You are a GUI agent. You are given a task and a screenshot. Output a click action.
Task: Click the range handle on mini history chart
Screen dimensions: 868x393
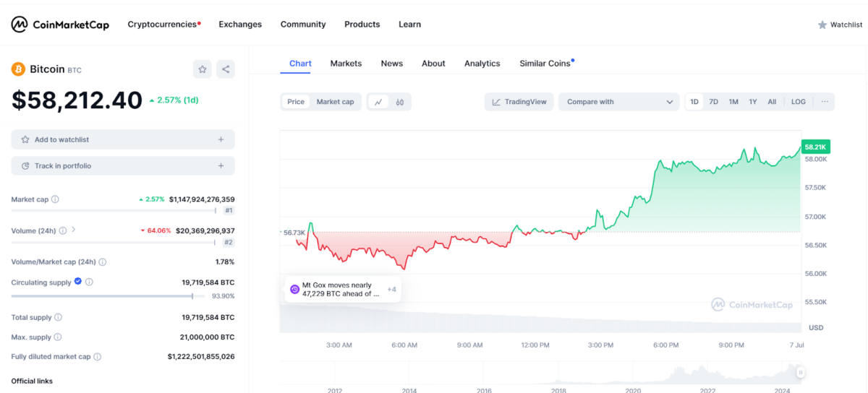coord(801,373)
